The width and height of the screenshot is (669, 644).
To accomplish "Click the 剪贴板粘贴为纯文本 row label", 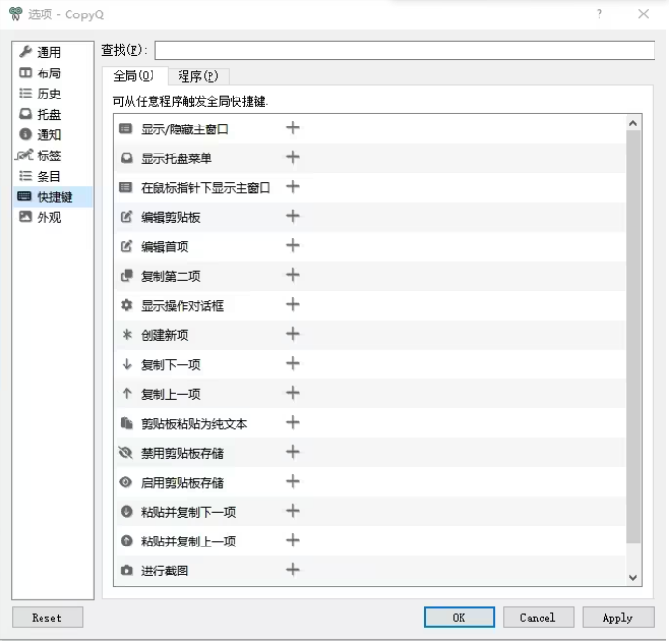I will tap(194, 423).
